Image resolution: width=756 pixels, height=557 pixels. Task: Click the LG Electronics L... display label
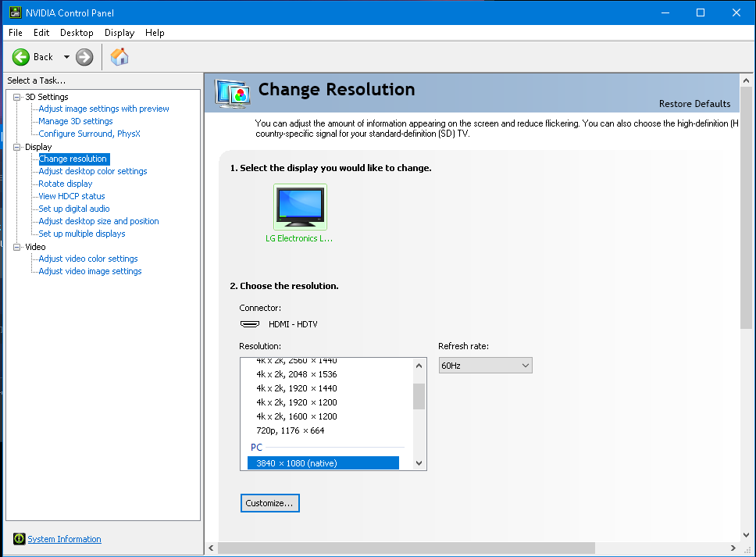coord(299,238)
